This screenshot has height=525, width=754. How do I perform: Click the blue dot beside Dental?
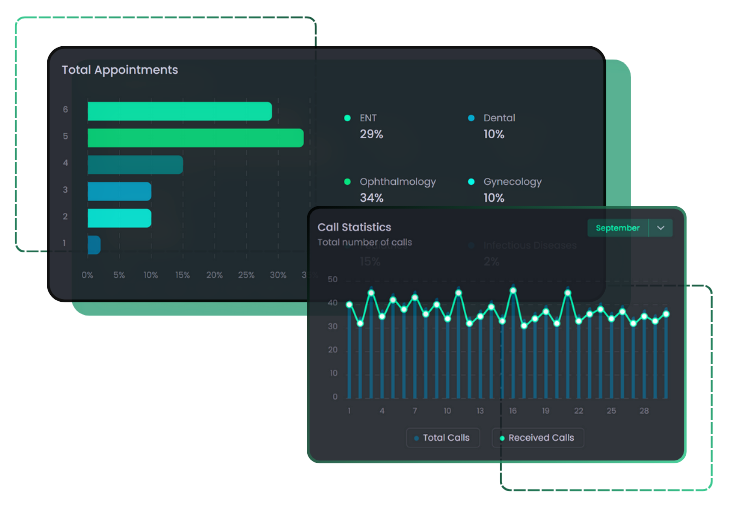471,118
